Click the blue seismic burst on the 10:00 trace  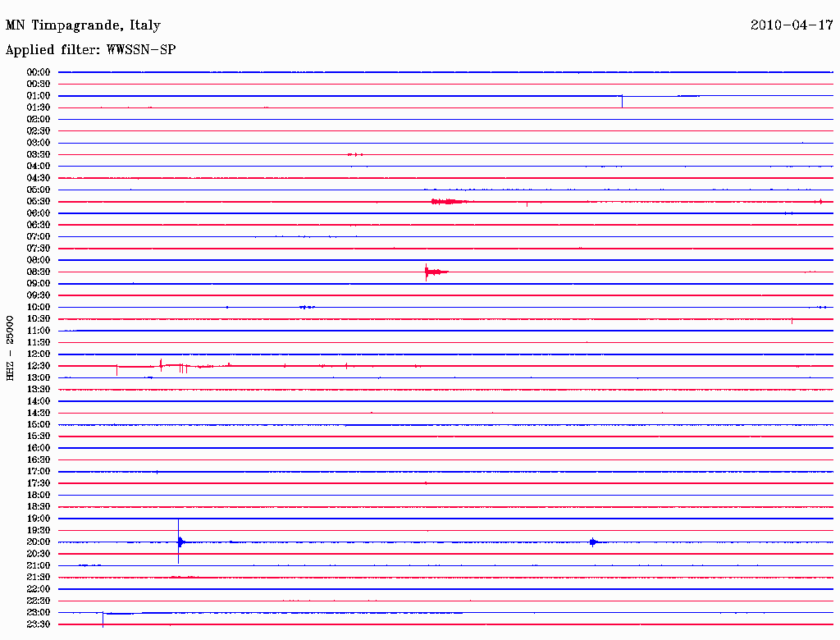coord(307,307)
